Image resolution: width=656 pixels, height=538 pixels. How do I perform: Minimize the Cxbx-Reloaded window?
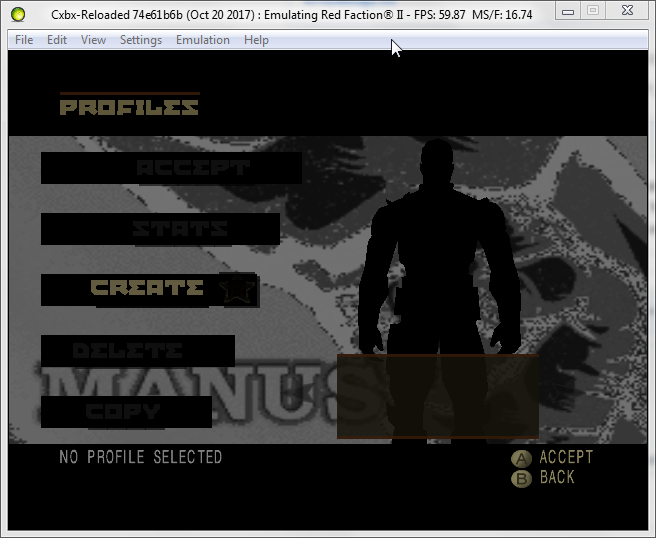(568, 11)
